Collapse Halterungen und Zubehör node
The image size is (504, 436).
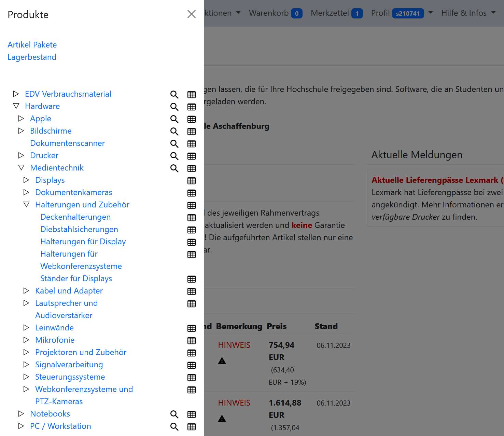click(x=26, y=204)
